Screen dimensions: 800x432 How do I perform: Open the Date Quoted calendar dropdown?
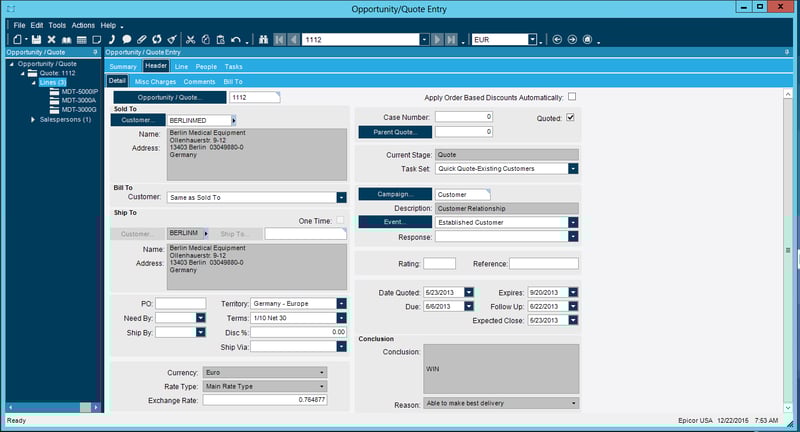coord(469,292)
